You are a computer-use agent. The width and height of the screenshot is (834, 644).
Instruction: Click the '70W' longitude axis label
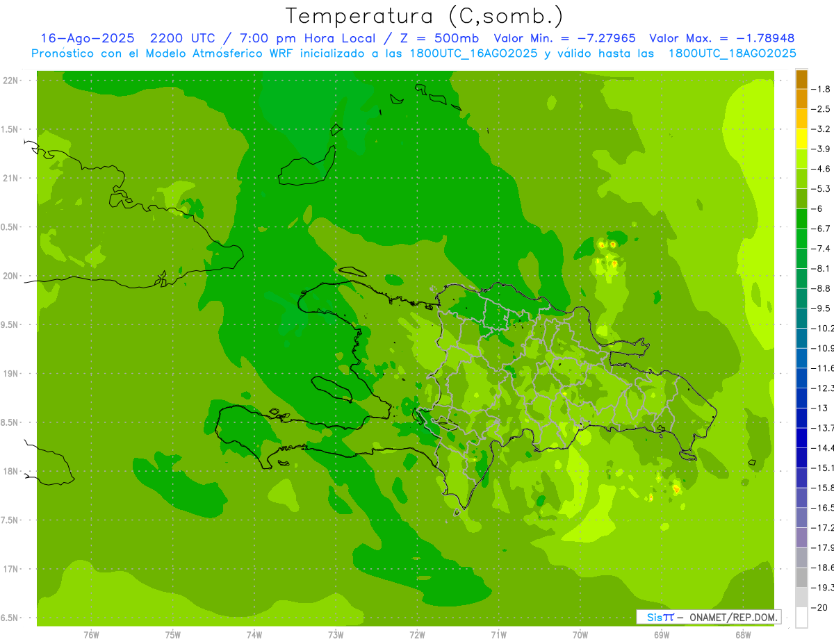click(580, 634)
